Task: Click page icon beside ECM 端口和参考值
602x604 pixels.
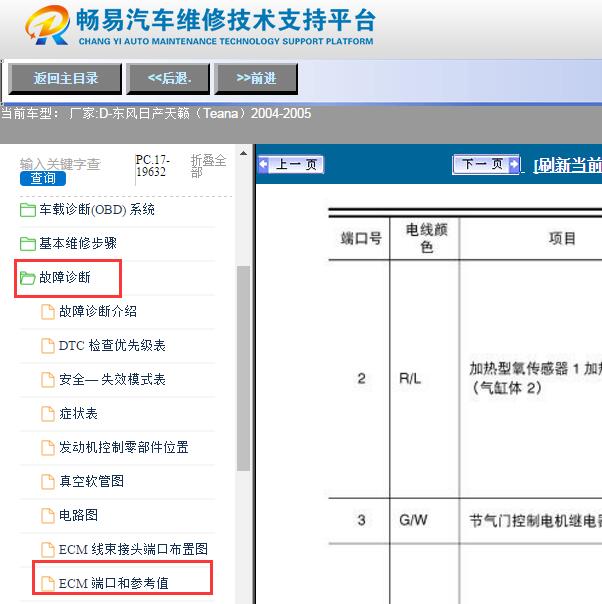Action: click(48, 584)
